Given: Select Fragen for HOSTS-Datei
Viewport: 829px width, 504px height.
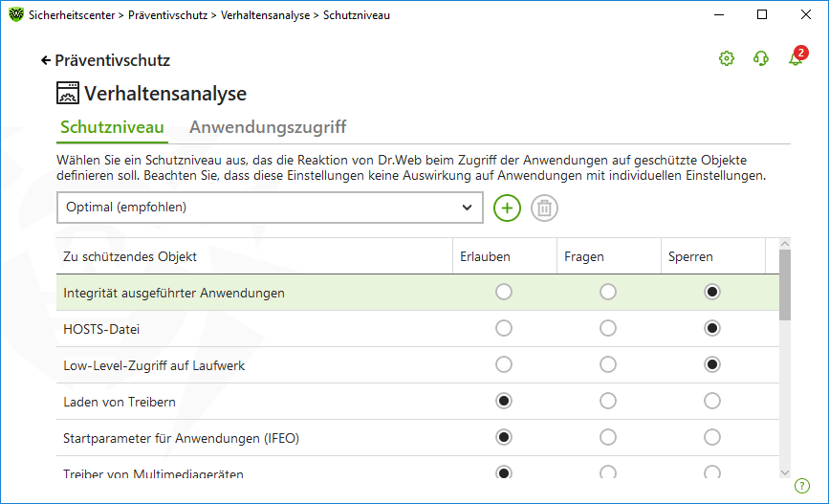Looking at the screenshot, I should point(608,328).
